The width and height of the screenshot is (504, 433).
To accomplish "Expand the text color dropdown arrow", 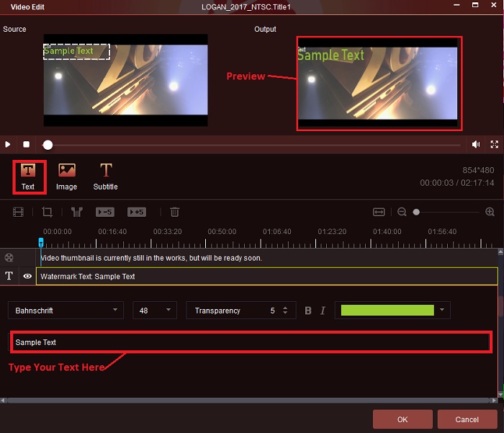I will (x=442, y=310).
